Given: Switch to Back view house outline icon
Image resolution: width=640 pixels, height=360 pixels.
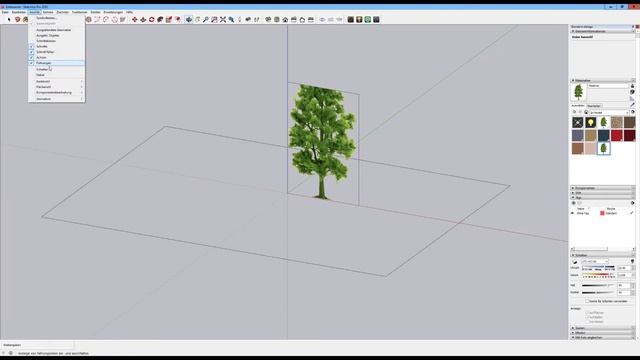Looking at the screenshot, I should (302, 19).
